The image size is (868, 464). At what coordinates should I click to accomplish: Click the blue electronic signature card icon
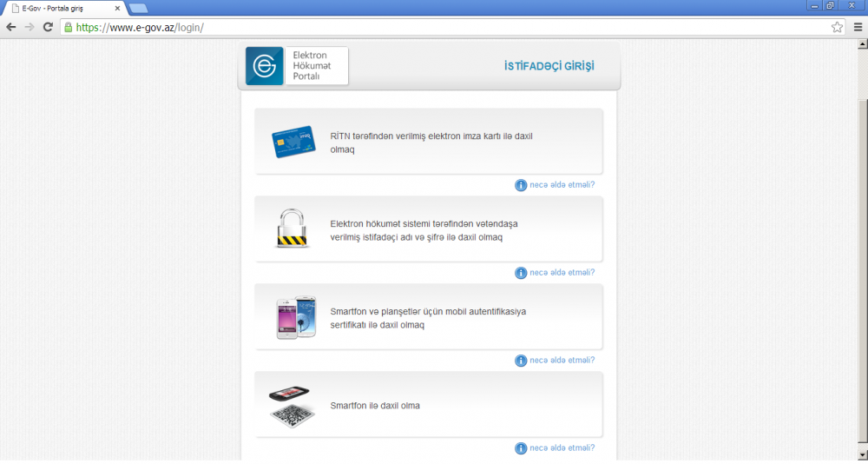click(293, 142)
